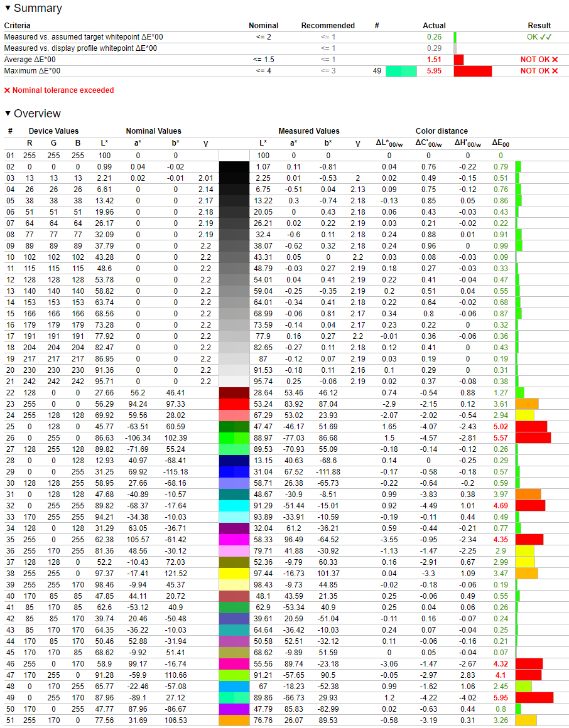This screenshot has height=728, width=569.
Task: Click the cyan swatch in row 32
Action: coord(234,506)
